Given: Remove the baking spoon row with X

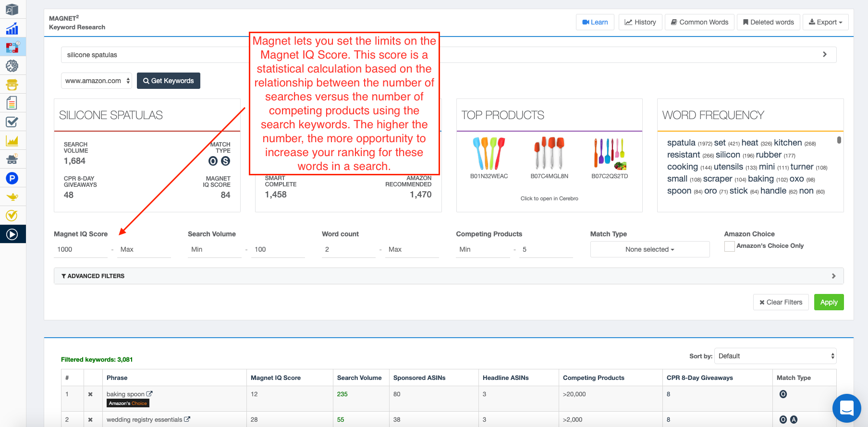Looking at the screenshot, I should (x=90, y=394).
